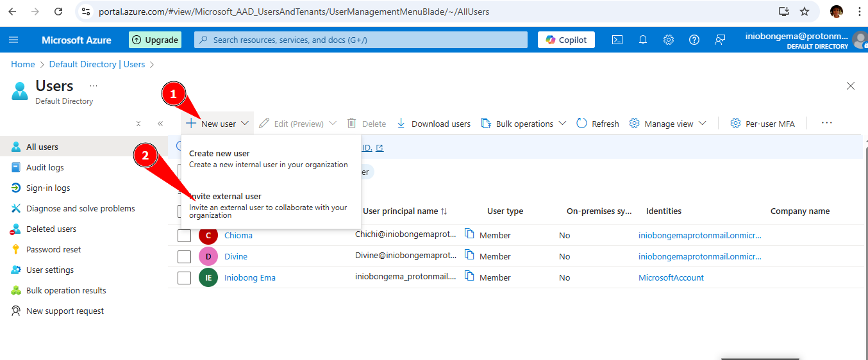The height and width of the screenshot is (360, 868).
Task: Expand the Edit (Preview) dropdown
Action: [x=333, y=124]
